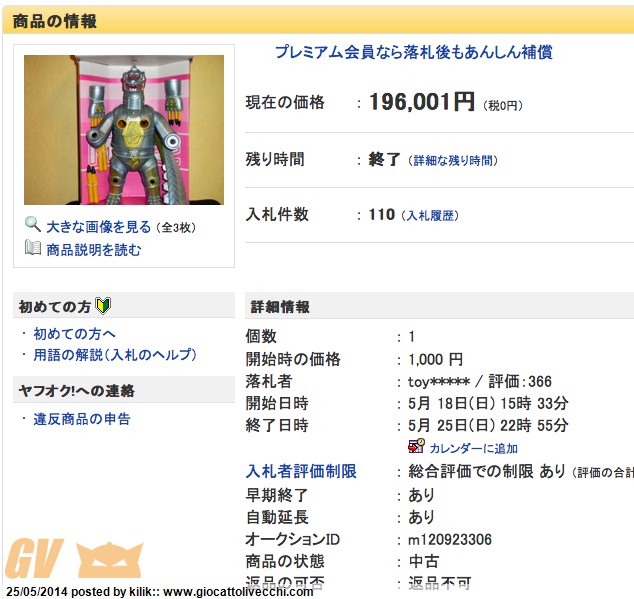Click the auction ID m120923306 text
The width and height of the screenshot is (634, 599).
point(450,540)
